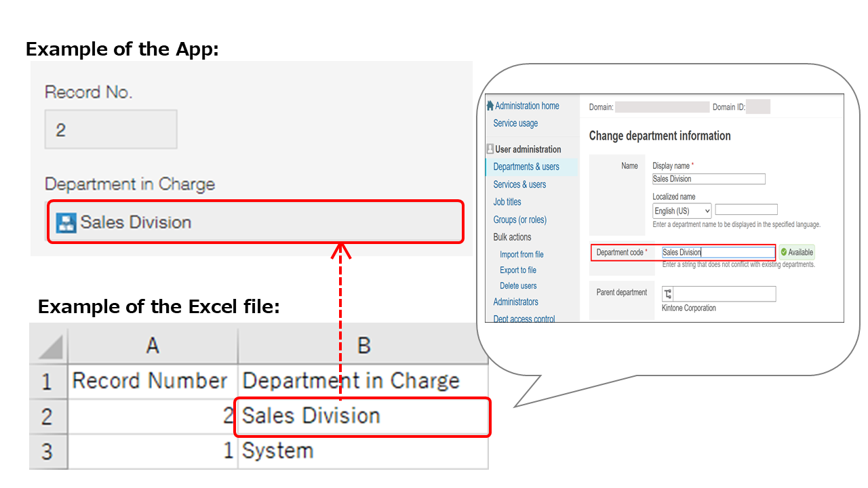
Task: Go to Job titles settings
Action: point(507,201)
